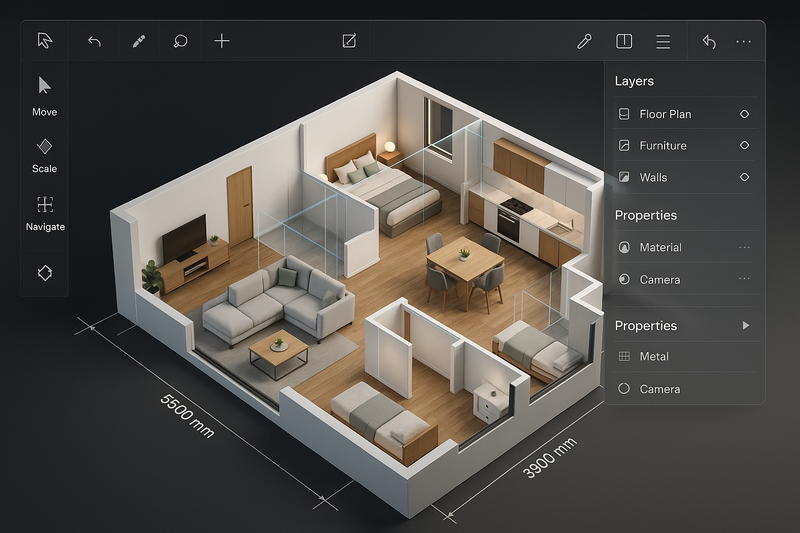Open the more options ellipsis in toolbar
800x533 pixels.
pyautogui.click(x=743, y=41)
